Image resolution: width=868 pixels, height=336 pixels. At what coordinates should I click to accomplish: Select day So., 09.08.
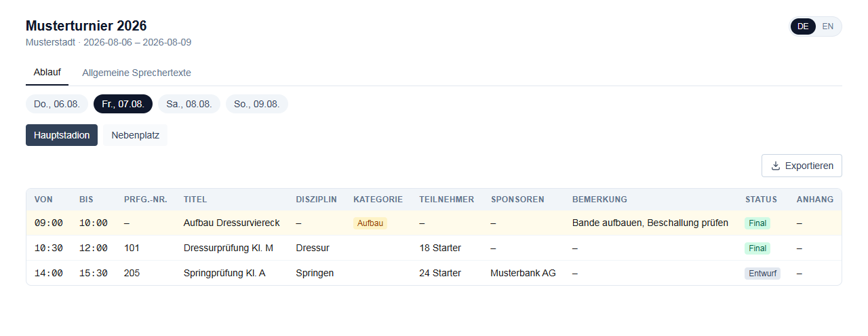tap(257, 104)
